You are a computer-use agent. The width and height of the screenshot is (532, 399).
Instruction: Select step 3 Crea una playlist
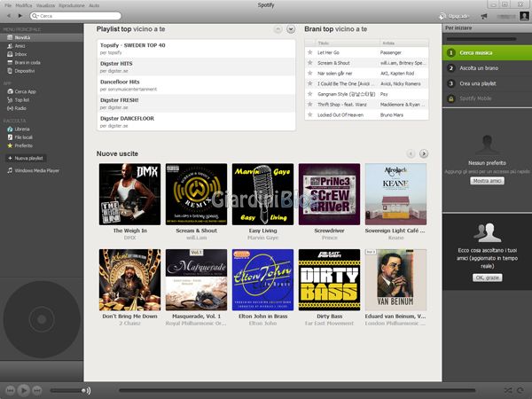coord(487,83)
